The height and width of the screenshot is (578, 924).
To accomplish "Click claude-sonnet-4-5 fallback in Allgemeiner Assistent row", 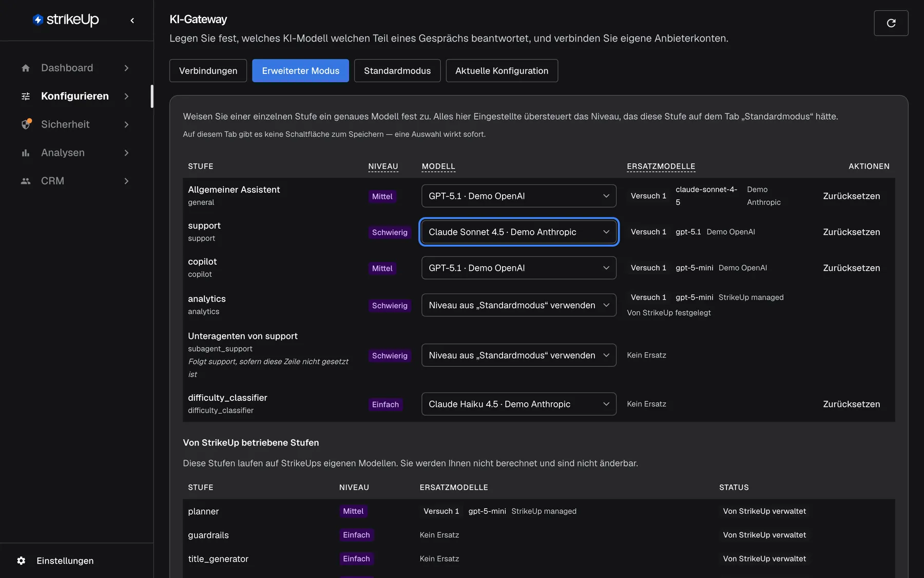I will [706, 196].
